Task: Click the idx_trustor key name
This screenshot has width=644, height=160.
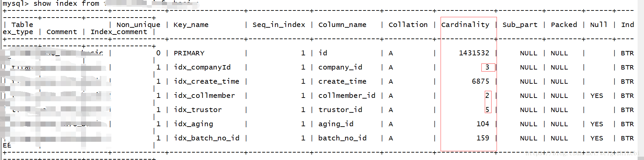Action: [198, 110]
